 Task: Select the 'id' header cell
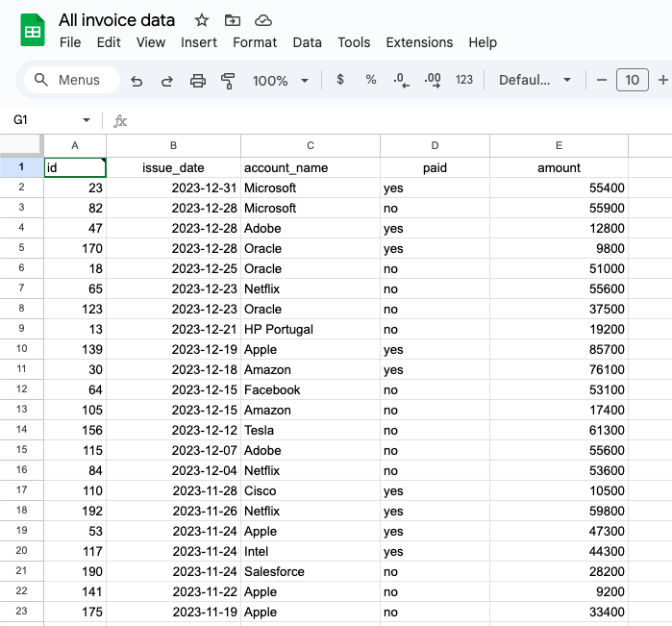pos(75,167)
